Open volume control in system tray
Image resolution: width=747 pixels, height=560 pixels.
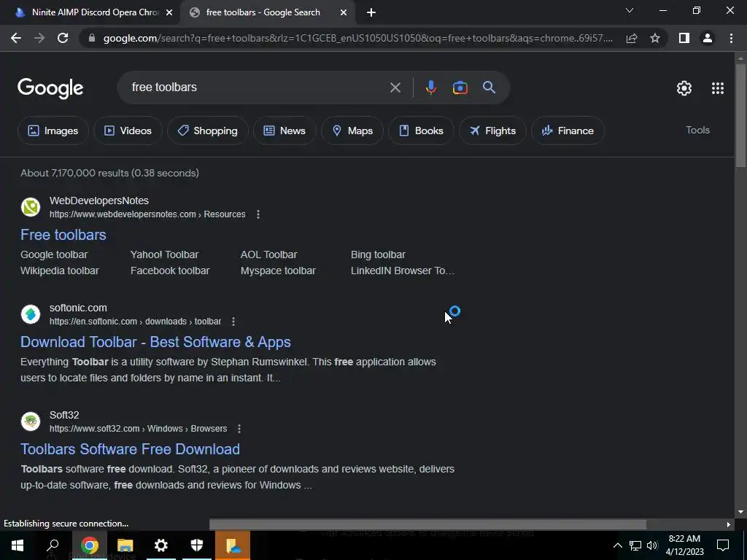pyautogui.click(x=652, y=545)
